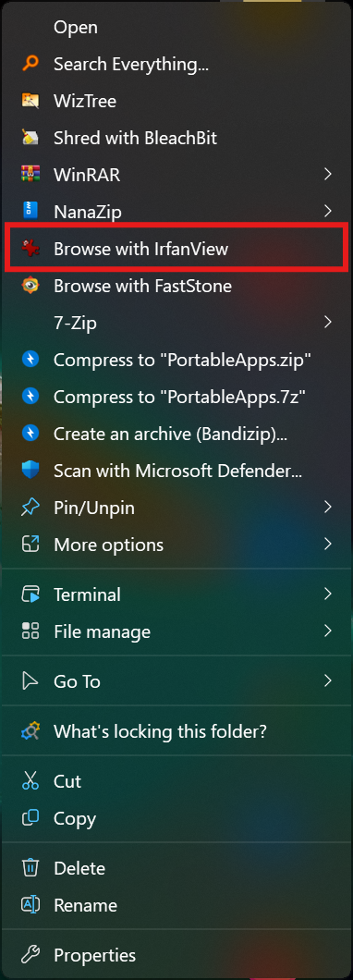
Task: Choose Compress to "PortableApps.zip"
Action: (176, 360)
